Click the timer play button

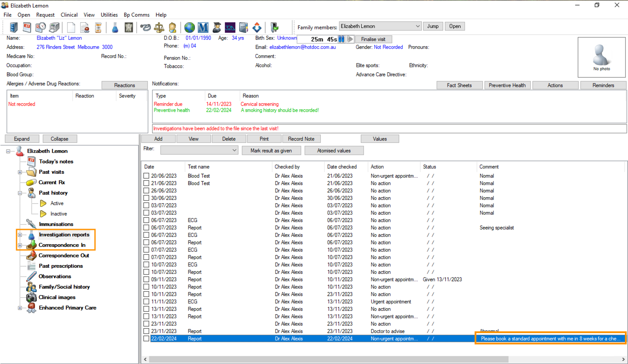click(350, 39)
